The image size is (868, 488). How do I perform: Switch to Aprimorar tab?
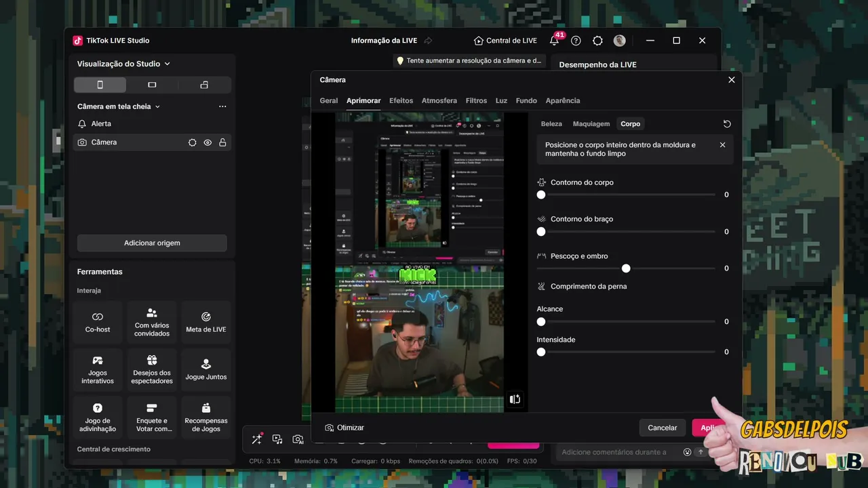coord(363,100)
